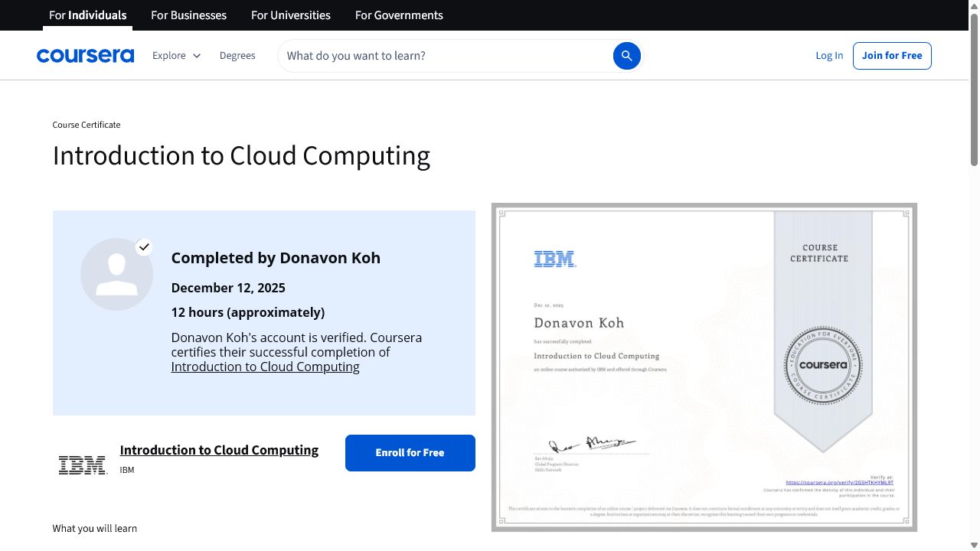Open the Degrees link
The image size is (980, 551).
point(237,56)
